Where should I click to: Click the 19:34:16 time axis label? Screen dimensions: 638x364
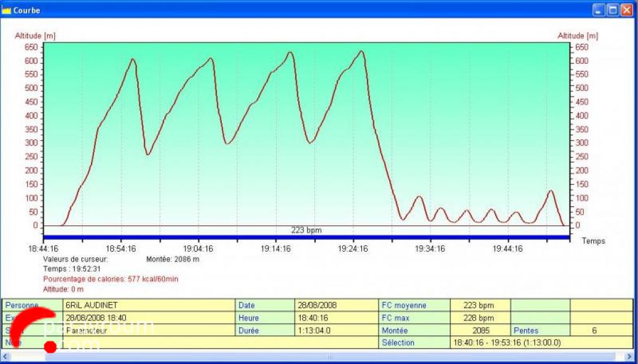pyautogui.click(x=430, y=249)
